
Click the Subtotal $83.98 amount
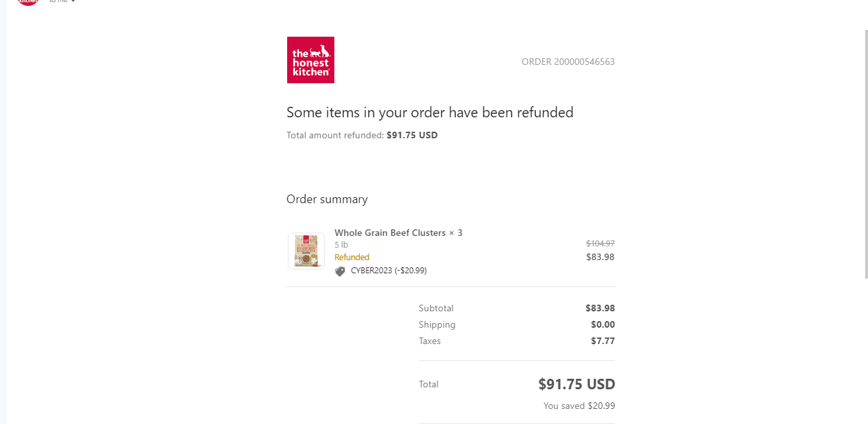tap(600, 308)
